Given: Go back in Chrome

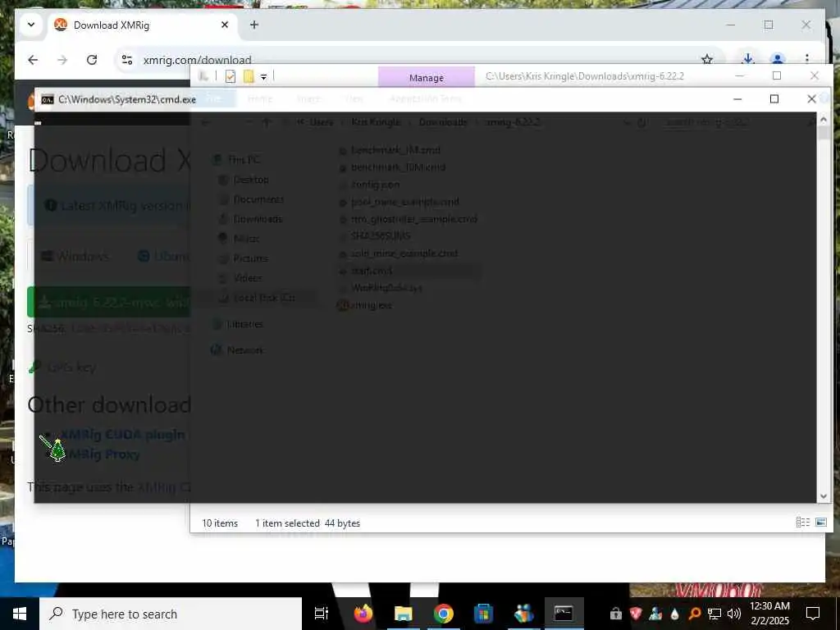Looking at the screenshot, I should pos(33,59).
